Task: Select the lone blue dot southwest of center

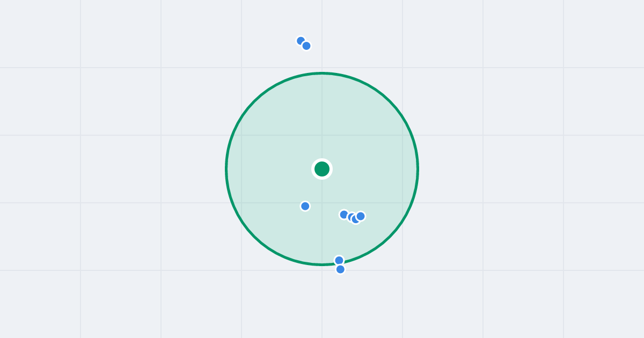Action: 305,206
